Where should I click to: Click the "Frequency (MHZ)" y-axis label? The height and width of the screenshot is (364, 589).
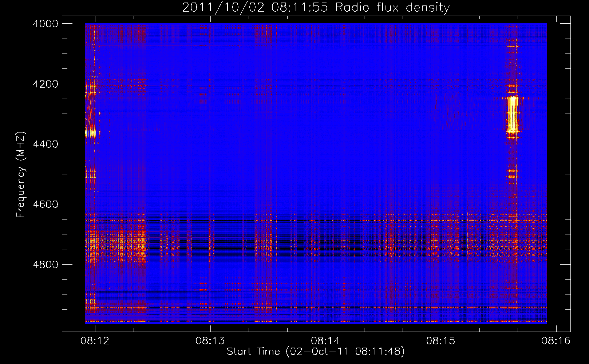(21, 175)
